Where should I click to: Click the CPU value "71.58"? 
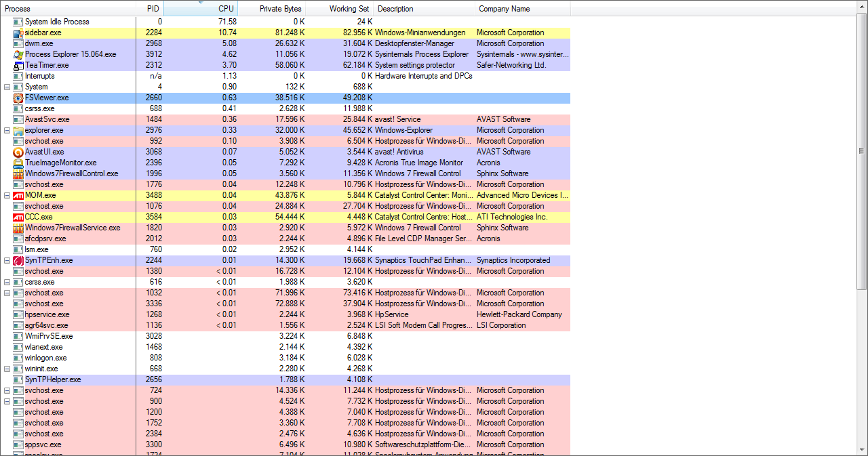pyautogui.click(x=227, y=22)
